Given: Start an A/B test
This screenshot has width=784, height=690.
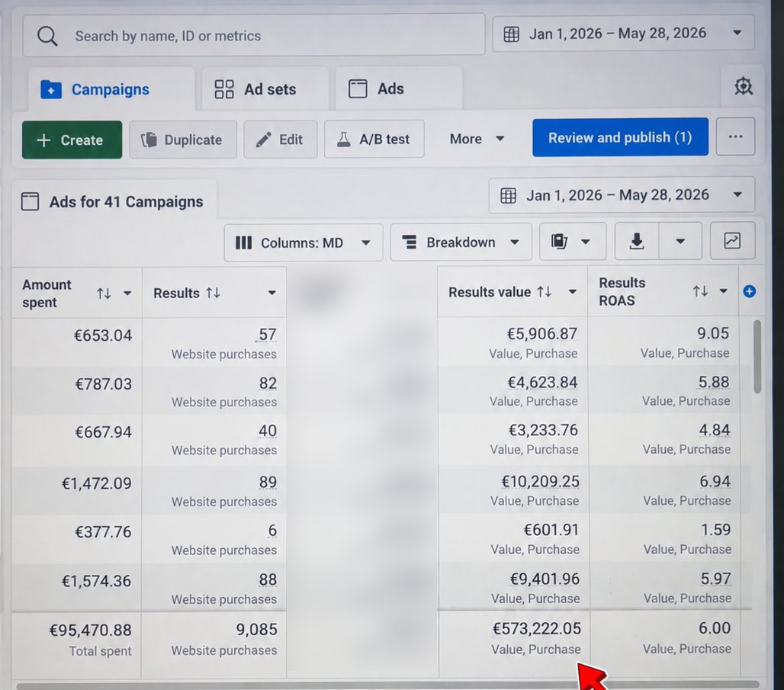Looking at the screenshot, I should pyautogui.click(x=374, y=139).
